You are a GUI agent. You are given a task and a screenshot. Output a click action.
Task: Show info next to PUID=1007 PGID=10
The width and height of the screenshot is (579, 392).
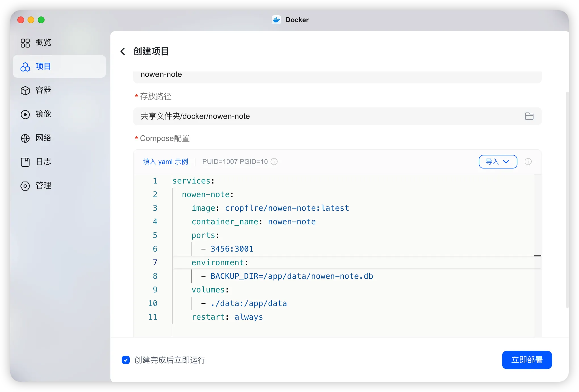coord(274,161)
